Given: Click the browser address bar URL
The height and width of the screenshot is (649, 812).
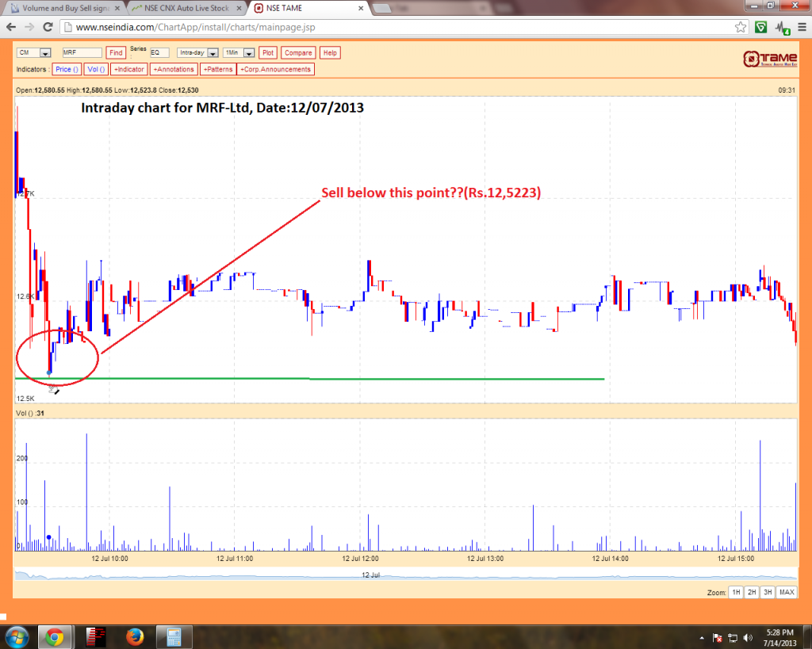Looking at the screenshot, I should 195,27.
